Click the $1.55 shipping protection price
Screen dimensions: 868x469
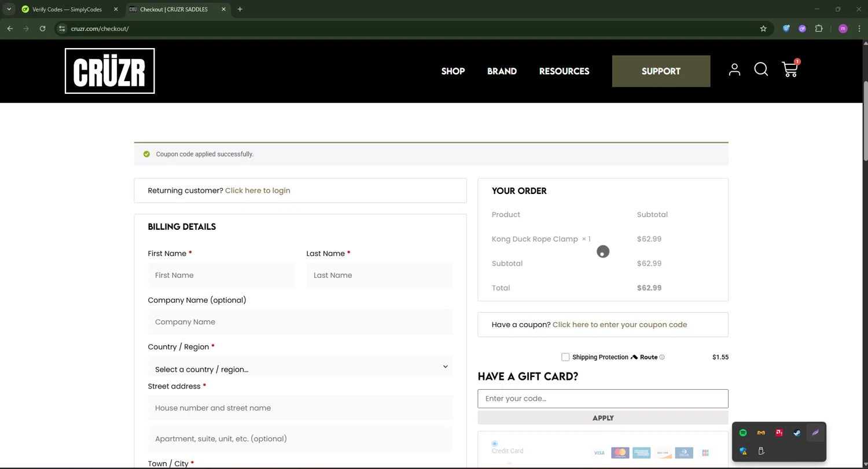720,357
